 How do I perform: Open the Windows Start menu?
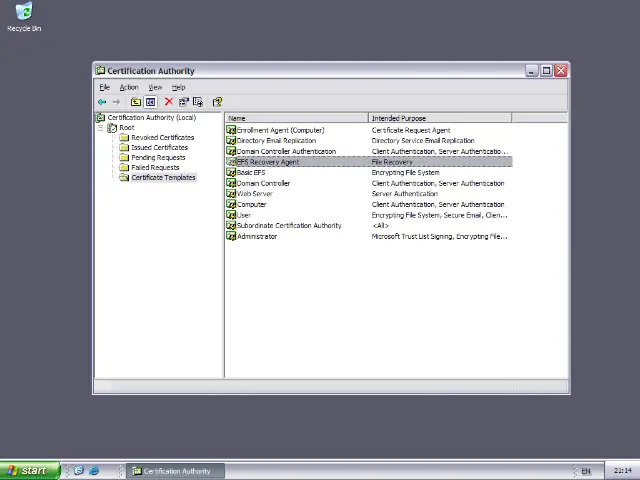coord(30,471)
